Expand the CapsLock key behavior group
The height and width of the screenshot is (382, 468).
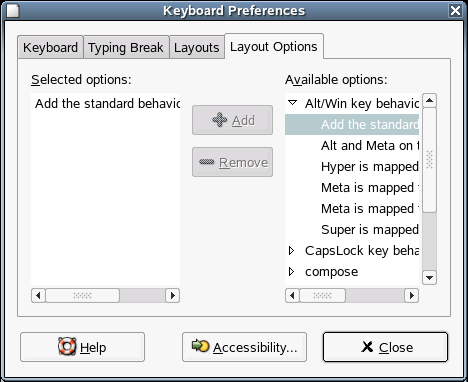[x=291, y=251]
